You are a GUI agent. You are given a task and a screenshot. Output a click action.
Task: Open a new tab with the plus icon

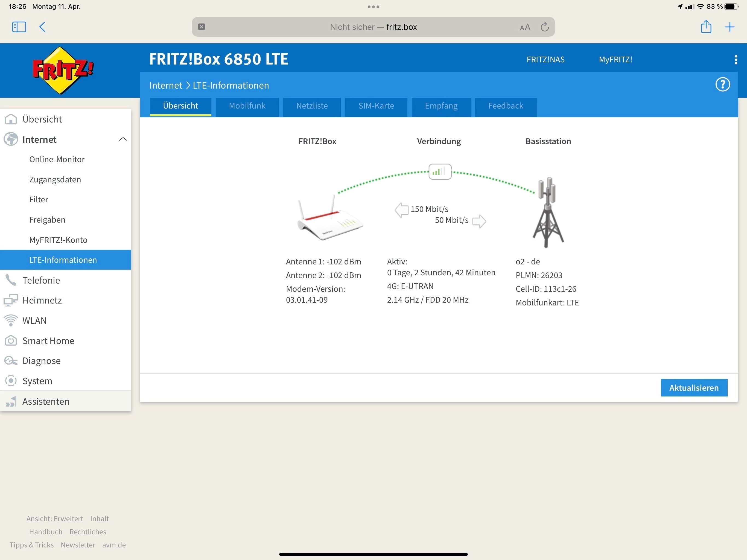pyautogui.click(x=730, y=27)
